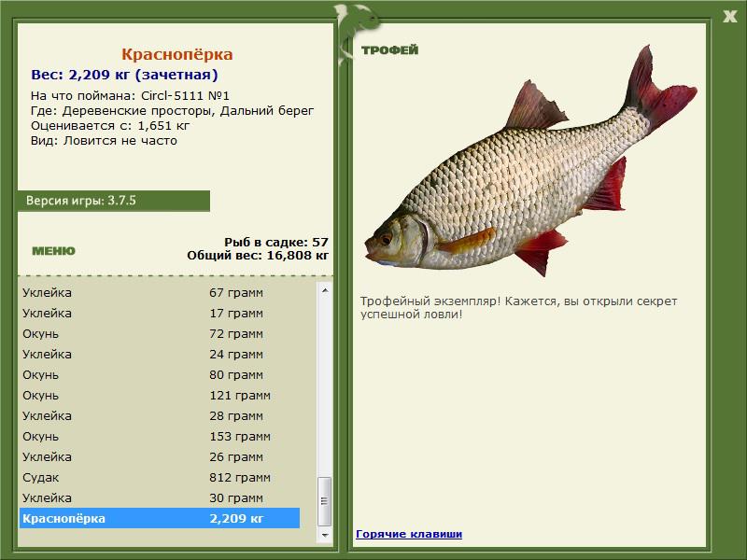747x560 pixels.
Task: Click the Общий вес: 16,808 кг text
Action: pos(258,255)
